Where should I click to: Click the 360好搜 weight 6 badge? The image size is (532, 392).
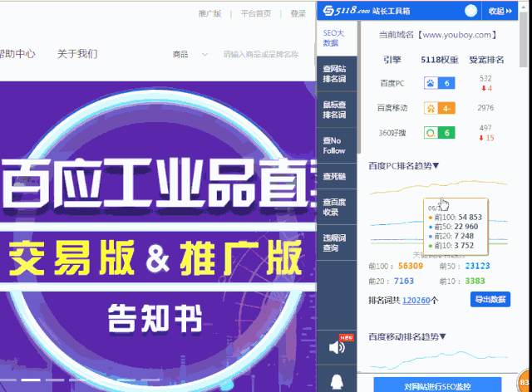[x=440, y=133]
